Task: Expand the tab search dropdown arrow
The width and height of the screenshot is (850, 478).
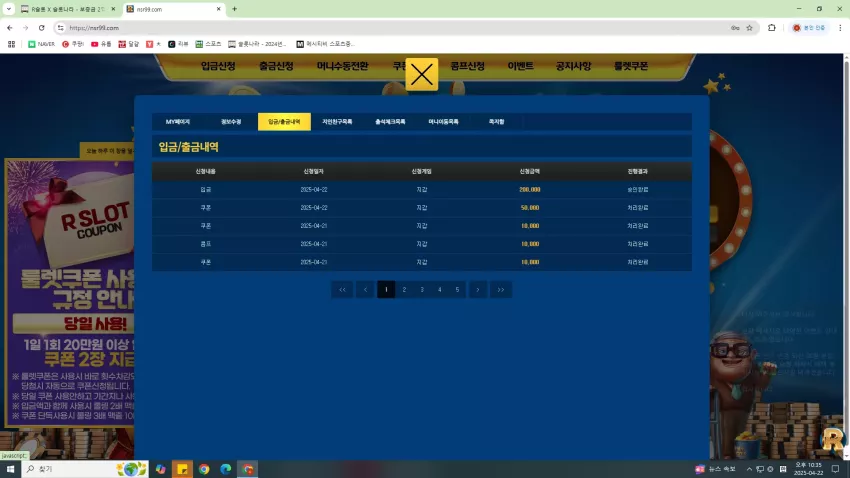Action: (x=8, y=9)
